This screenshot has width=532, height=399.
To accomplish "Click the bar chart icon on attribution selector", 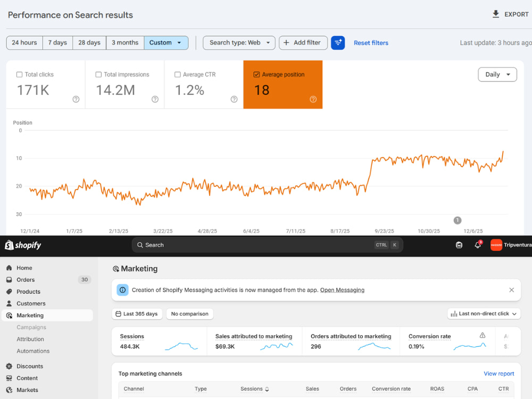I will point(454,314).
